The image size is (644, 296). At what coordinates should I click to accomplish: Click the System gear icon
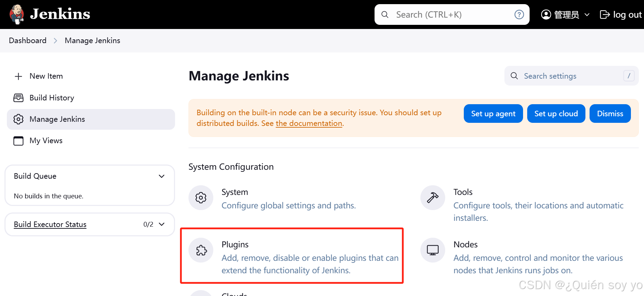click(201, 198)
